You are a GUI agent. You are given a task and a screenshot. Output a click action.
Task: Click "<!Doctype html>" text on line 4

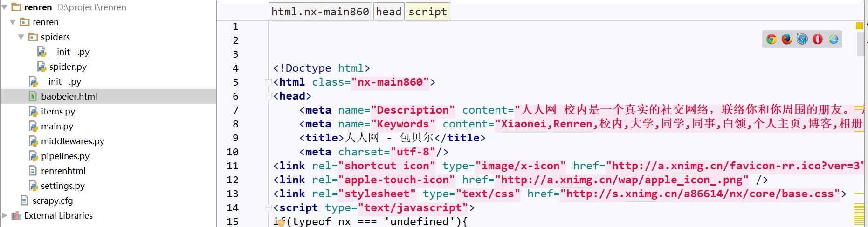click(x=322, y=68)
